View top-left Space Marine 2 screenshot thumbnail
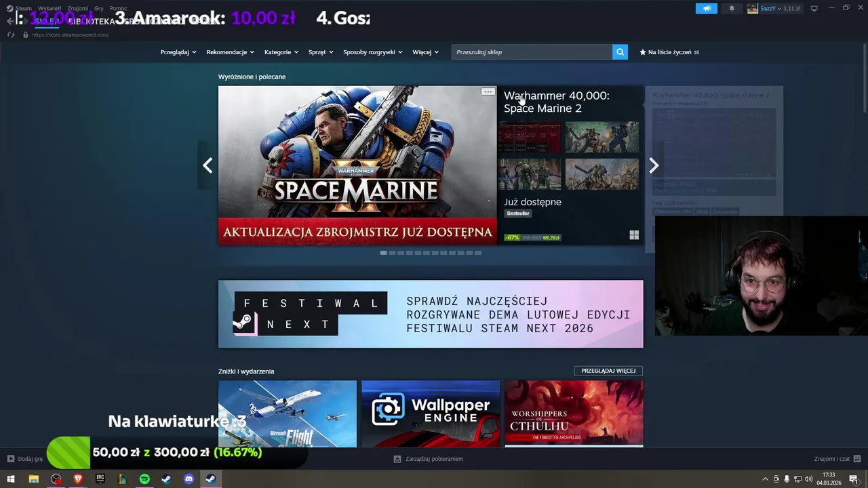The image size is (868, 488). pyautogui.click(x=530, y=138)
